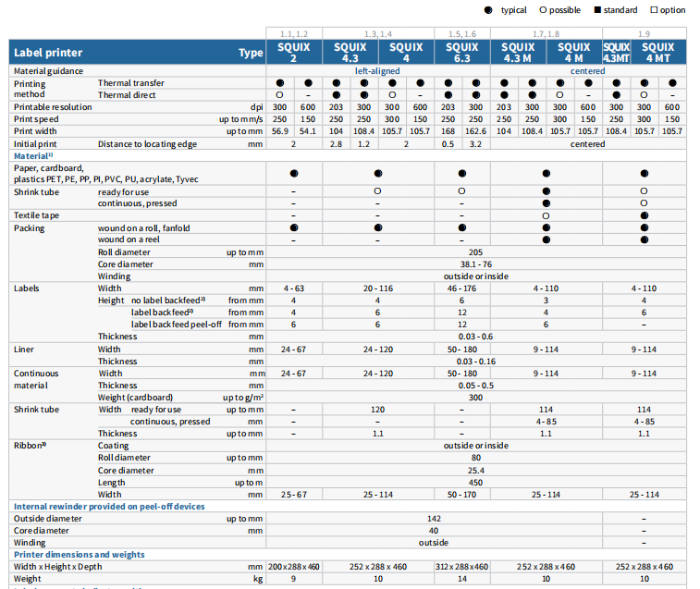This screenshot has height=589, width=700.
Task: Click the ribbon length value '450'
Action: [x=475, y=483]
